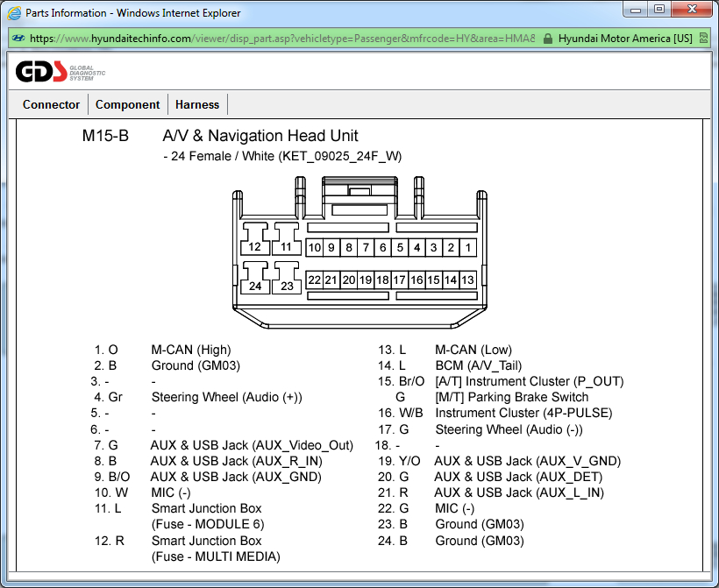Image resolution: width=719 pixels, height=588 pixels.
Task: Click 'AUX & USB Jack (AUX_Video_Out)' entry
Action: [252, 445]
